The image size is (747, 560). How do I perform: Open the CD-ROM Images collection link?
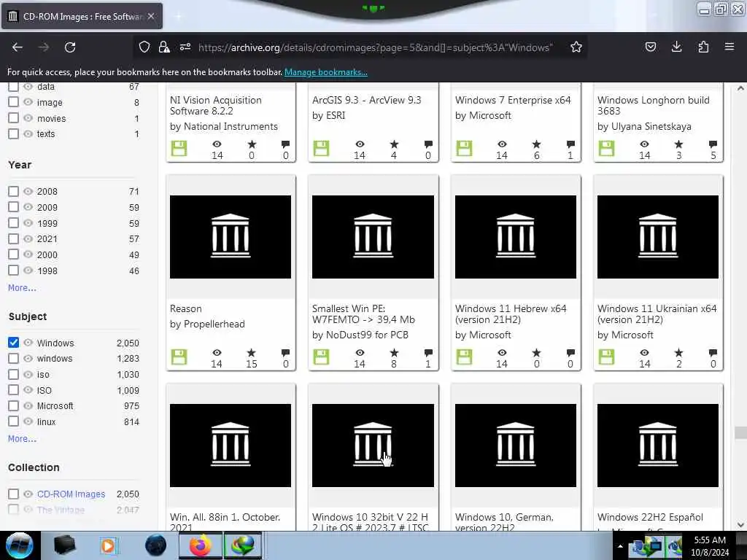(71, 494)
